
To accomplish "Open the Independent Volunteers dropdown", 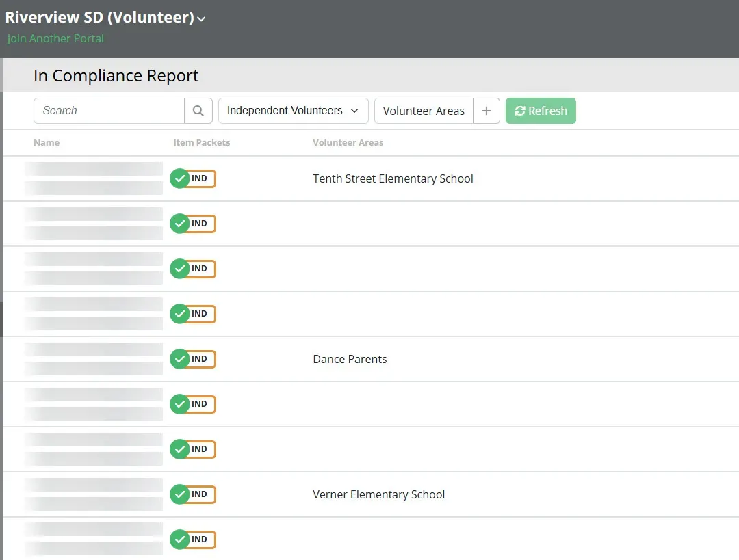I will [x=293, y=111].
